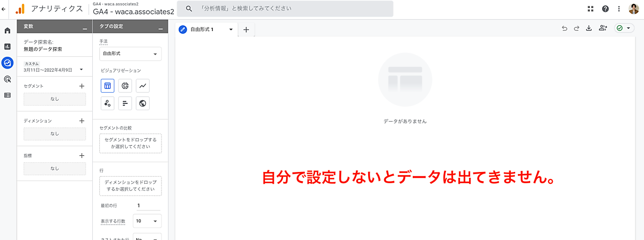Click the セグメント なし placeholder box
644x240 pixels.
55,99
